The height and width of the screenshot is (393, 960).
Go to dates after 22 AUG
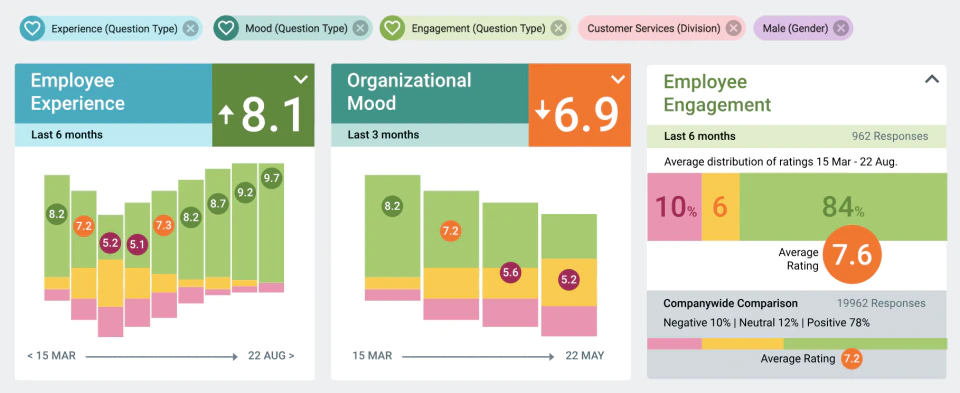click(271, 356)
